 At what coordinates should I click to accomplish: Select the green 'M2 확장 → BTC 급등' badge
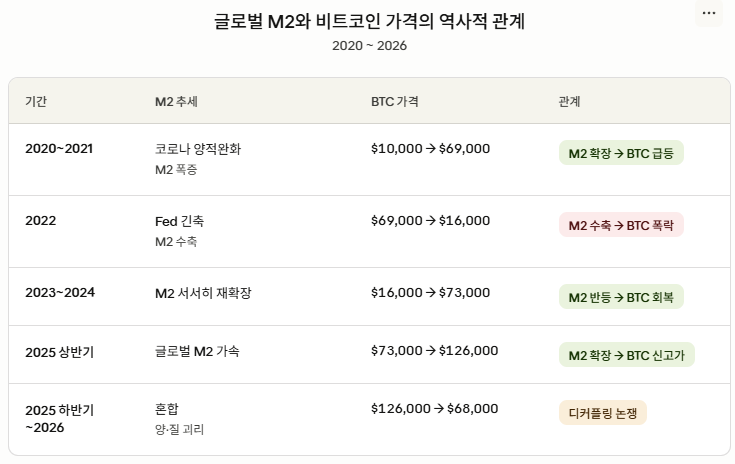coord(621,153)
